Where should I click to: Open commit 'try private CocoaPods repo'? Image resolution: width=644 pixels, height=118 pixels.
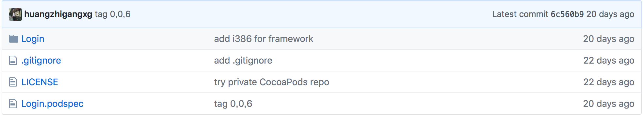(x=272, y=82)
